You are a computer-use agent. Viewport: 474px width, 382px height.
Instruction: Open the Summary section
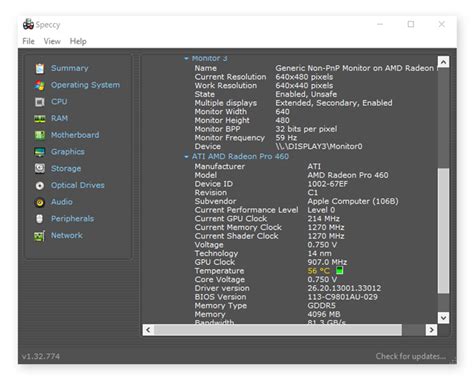point(70,68)
